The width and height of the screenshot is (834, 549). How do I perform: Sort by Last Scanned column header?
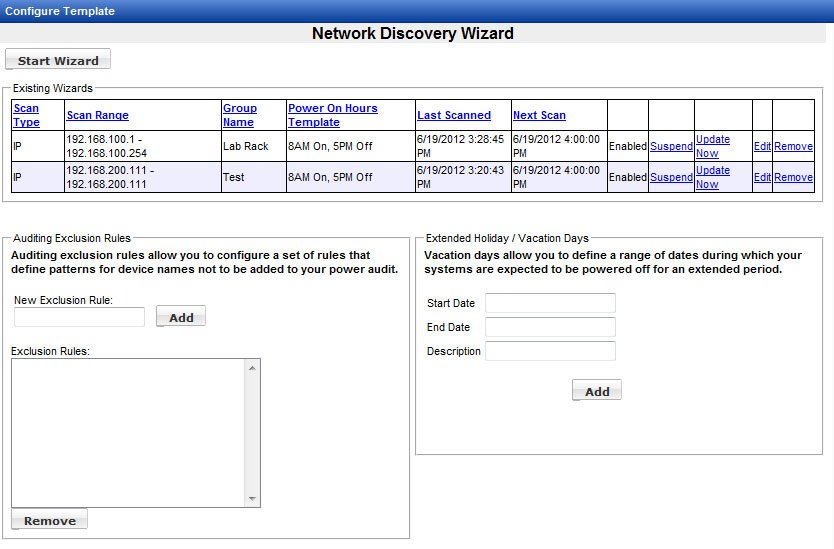tap(454, 115)
